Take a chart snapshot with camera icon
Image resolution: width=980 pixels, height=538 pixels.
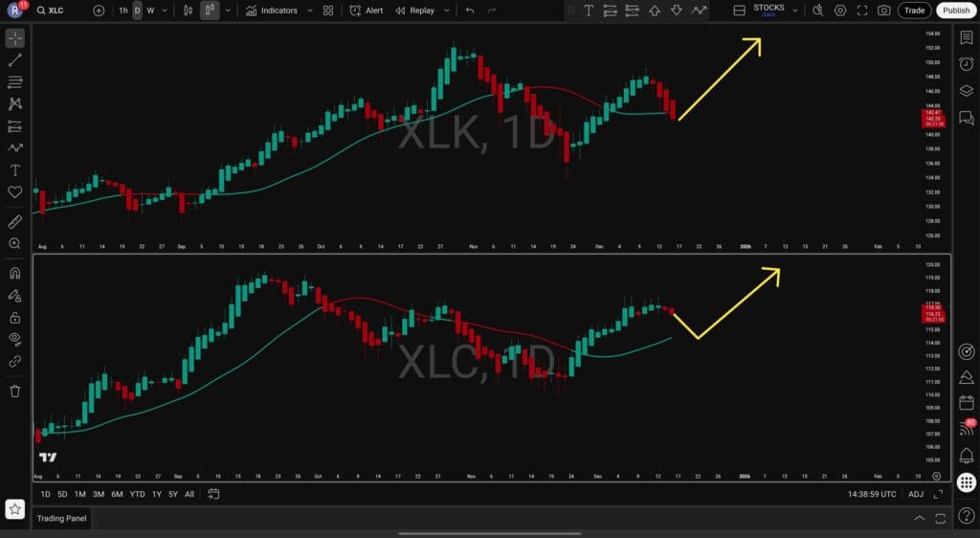[x=883, y=11]
